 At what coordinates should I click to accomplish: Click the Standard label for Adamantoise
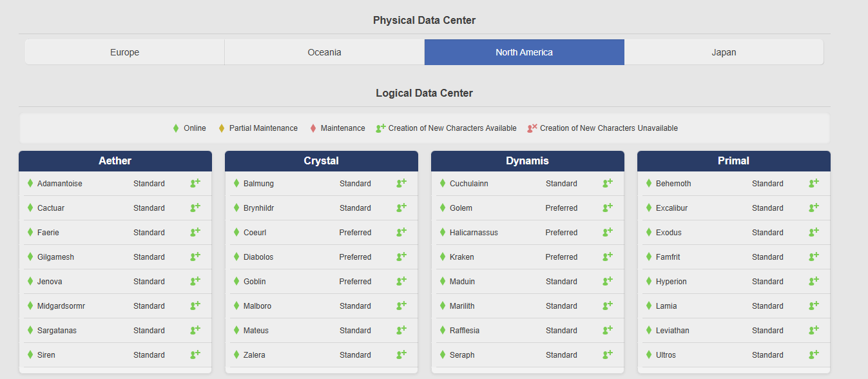(x=149, y=184)
